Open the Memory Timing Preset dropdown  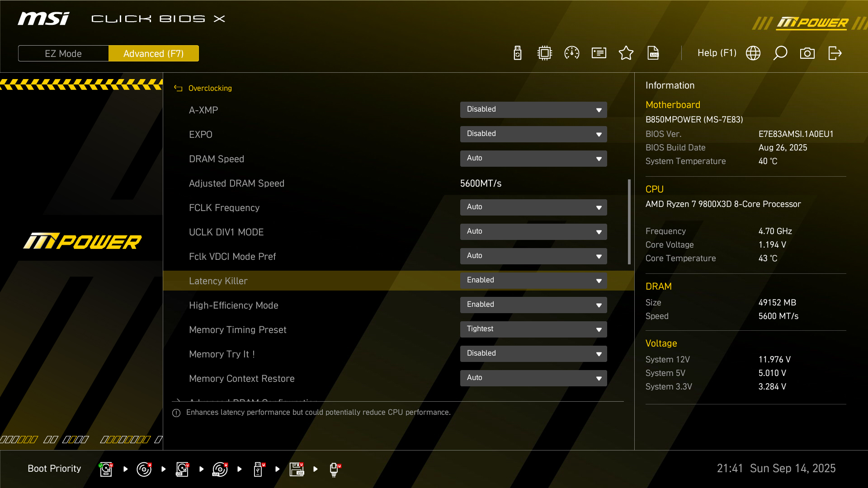pyautogui.click(x=533, y=329)
